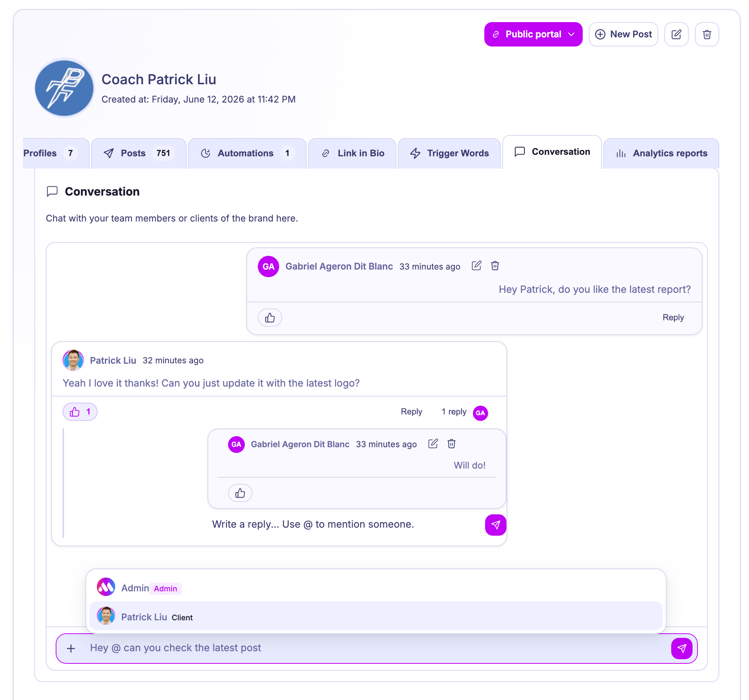Like the 'Will do!' reply
Image resolution: width=749 pixels, height=700 pixels.
[240, 493]
